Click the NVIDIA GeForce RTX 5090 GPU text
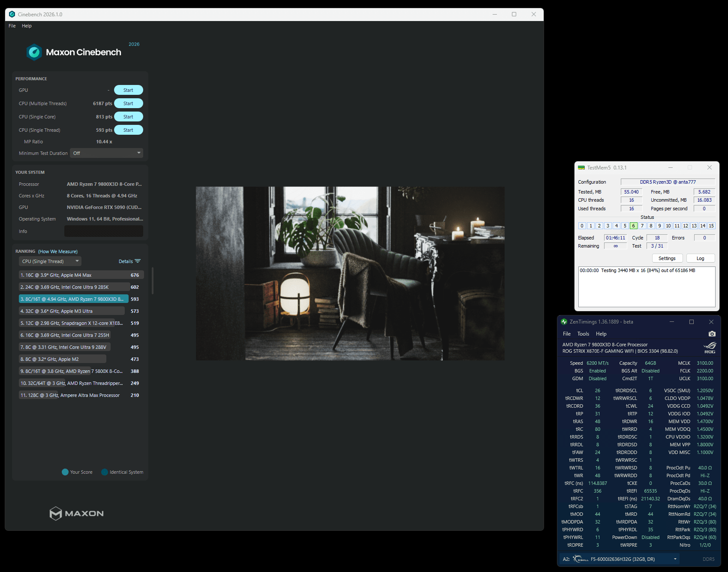Viewport: 728px width, 572px height. tap(104, 207)
